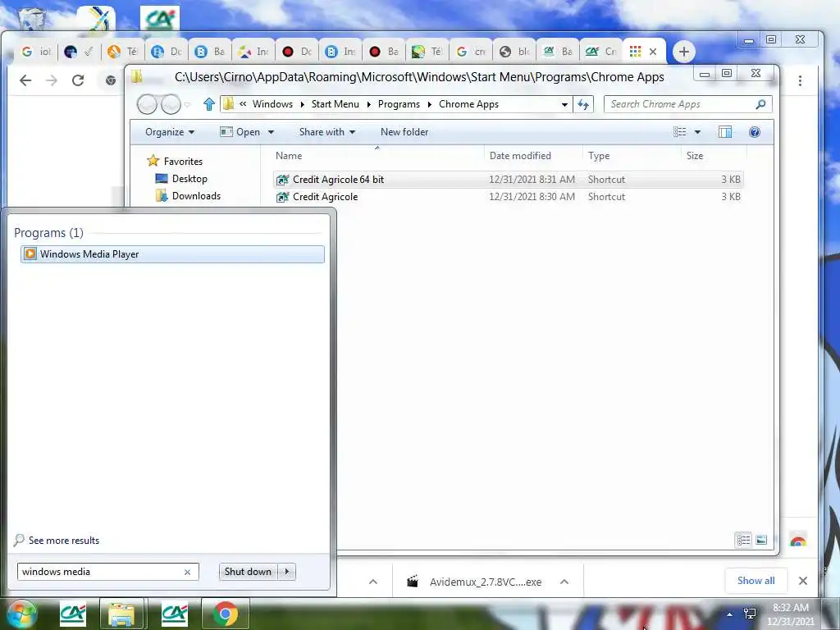This screenshot has width=840, height=630.
Task: Show hidden system tray icons
Action: click(729, 614)
